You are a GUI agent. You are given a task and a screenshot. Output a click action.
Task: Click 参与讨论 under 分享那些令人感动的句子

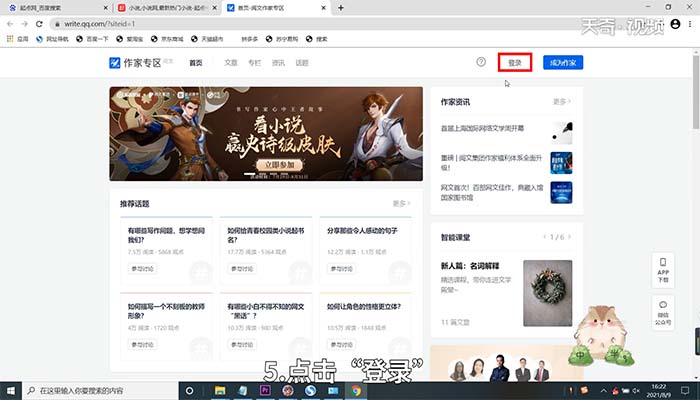(342, 269)
